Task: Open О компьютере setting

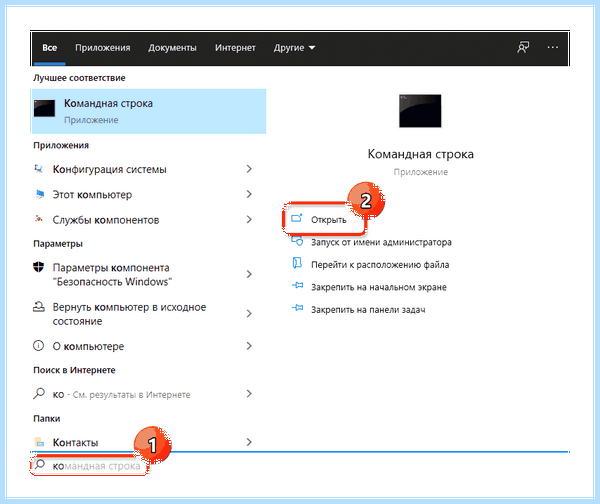Action: point(88,346)
